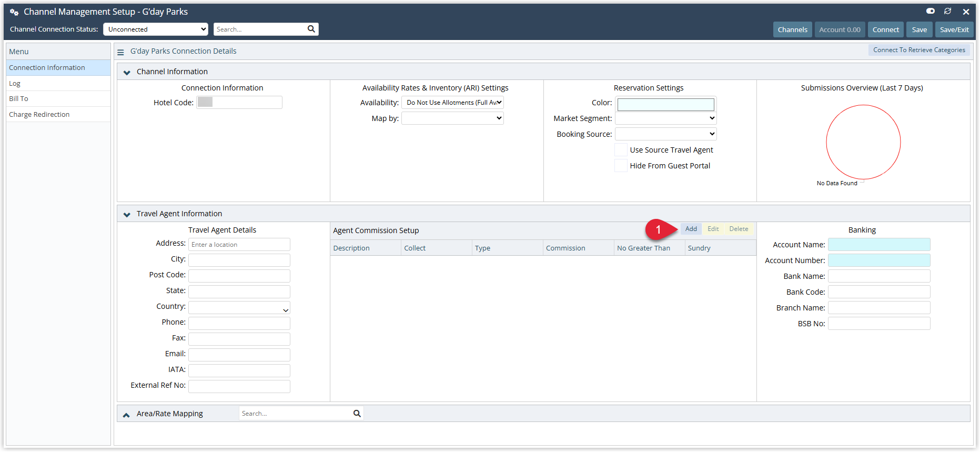Click the Commission column header
The height and width of the screenshot is (452, 980).
pos(579,248)
